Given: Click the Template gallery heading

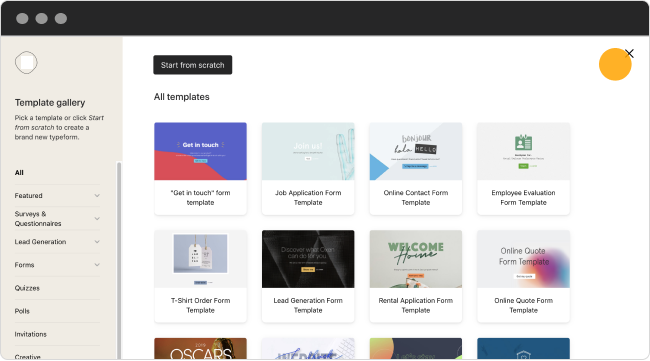Looking at the screenshot, I should tap(50, 102).
